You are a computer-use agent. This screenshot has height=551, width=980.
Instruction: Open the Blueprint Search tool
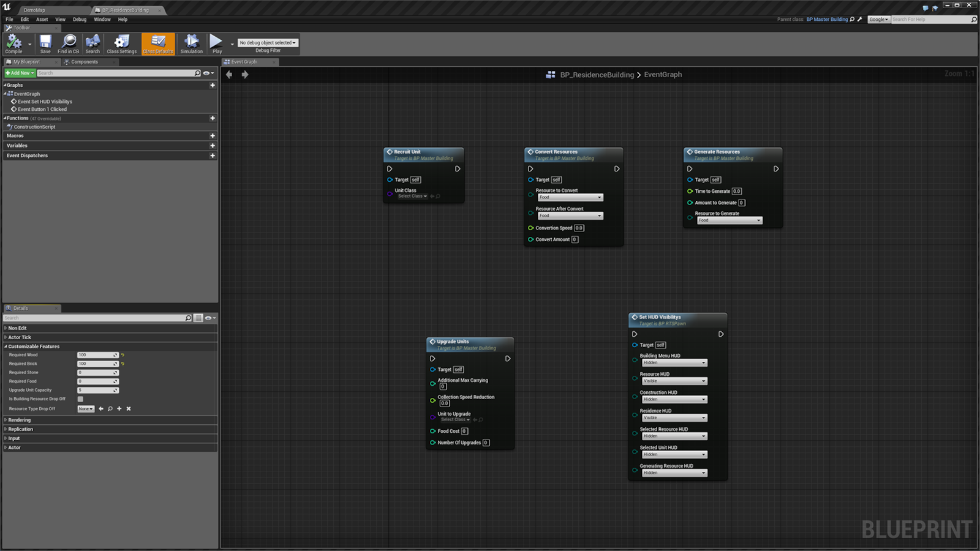pyautogui.click(x=92, y=43)
